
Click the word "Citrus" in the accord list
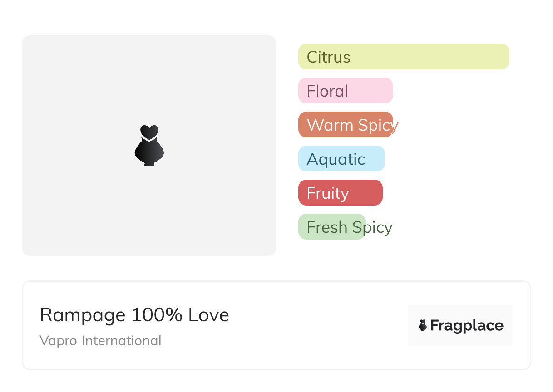click(328, 57)
